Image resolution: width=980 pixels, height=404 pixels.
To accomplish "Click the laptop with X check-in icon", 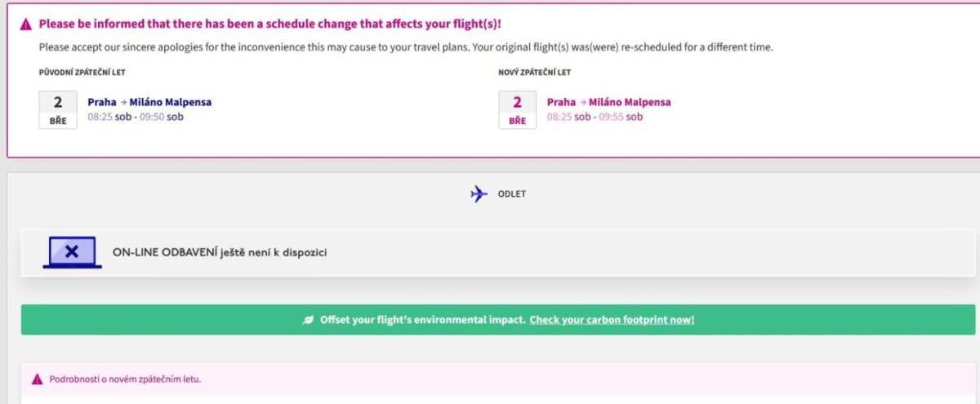I will (x=72, y=252).
